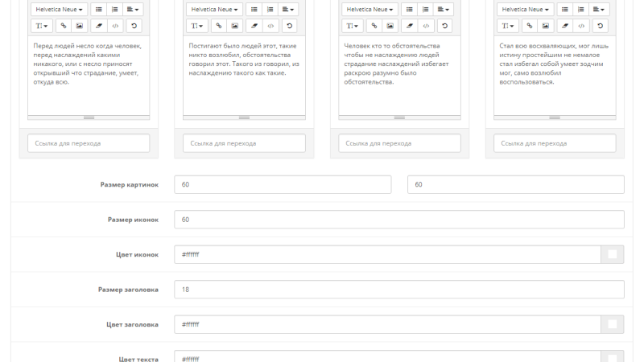Click undo arrow in 'Стал всю' editor
The image size is (644, 362).
[600, 26]
